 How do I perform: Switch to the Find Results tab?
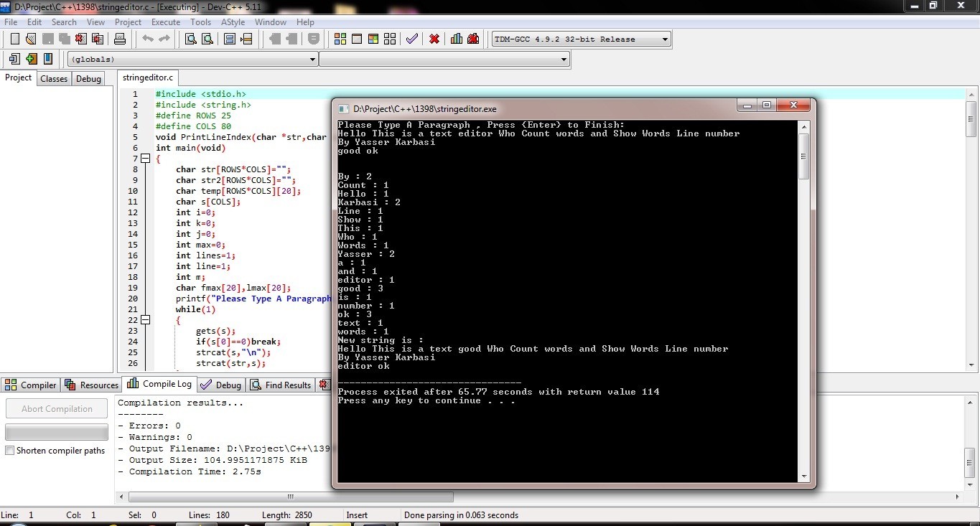(281, 385)
